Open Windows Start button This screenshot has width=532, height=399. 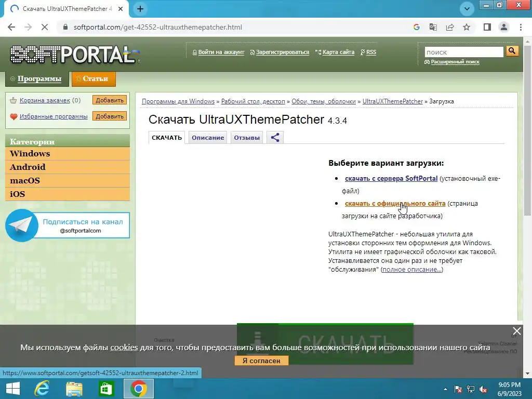(x=13, y=389)
